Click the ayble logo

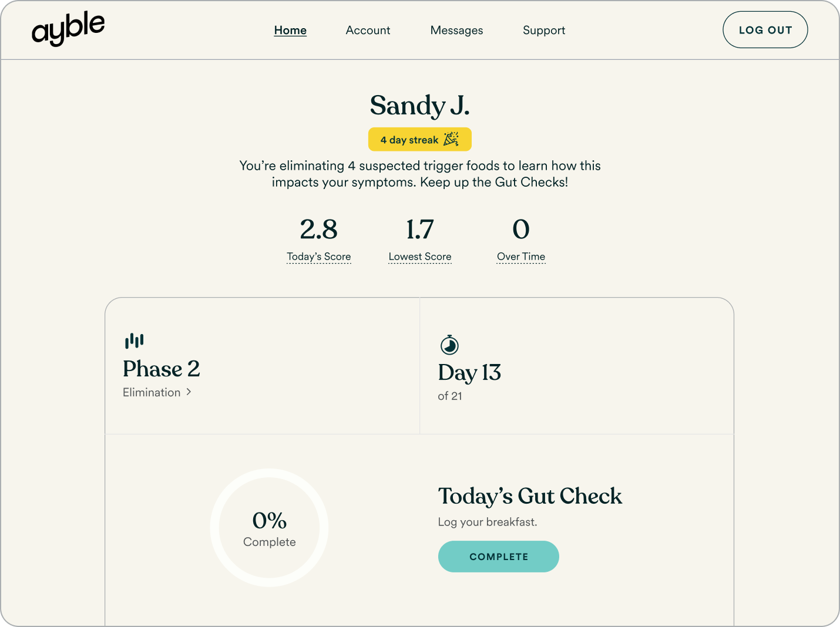coord(68,29)
